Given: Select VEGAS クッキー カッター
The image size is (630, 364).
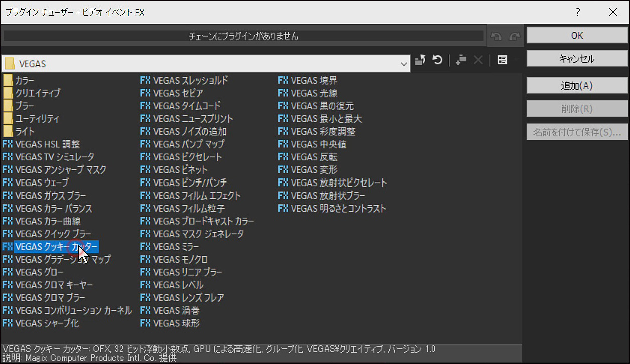Looking at the screenshot, I should (x=50, y=247).
